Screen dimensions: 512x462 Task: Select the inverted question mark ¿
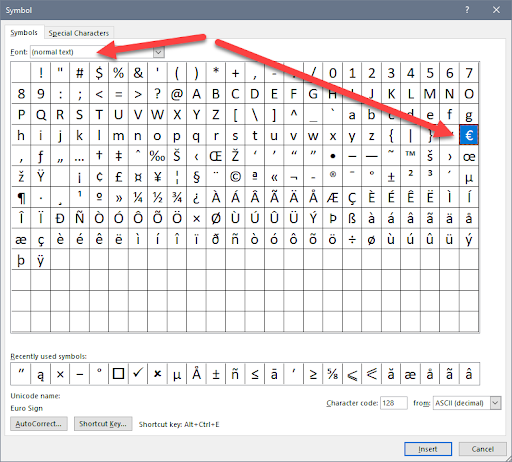[x=196, y=197]
